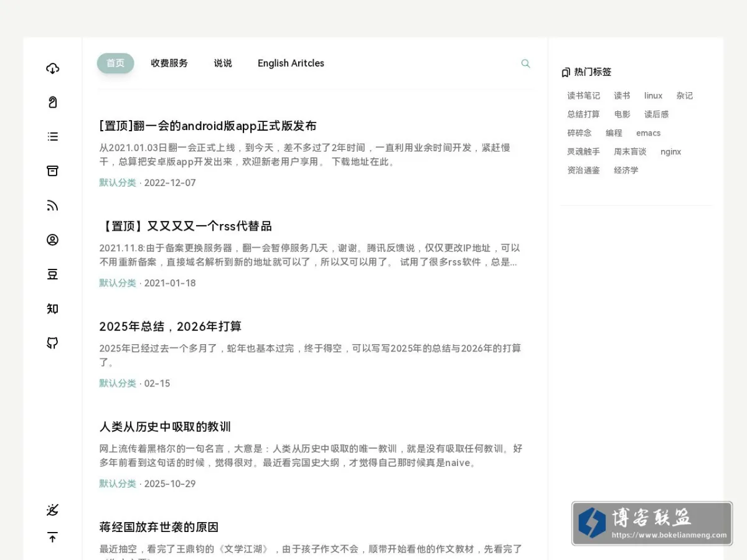
Task: Click the 热门标签 heading
Action: (x=593, y=72)
